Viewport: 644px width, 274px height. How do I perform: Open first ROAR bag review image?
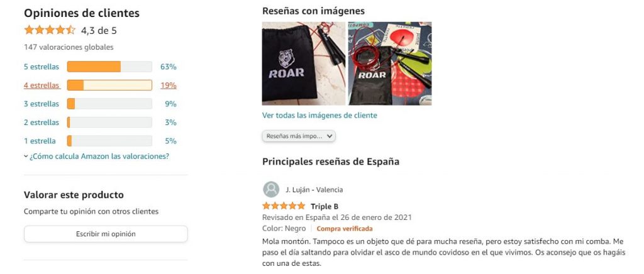point(304,63)
